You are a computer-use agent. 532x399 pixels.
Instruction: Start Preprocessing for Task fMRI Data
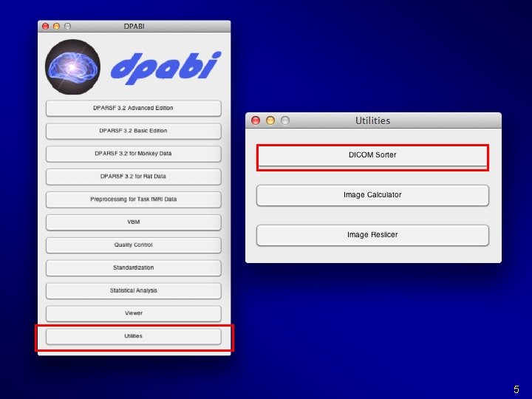point(133,199)
